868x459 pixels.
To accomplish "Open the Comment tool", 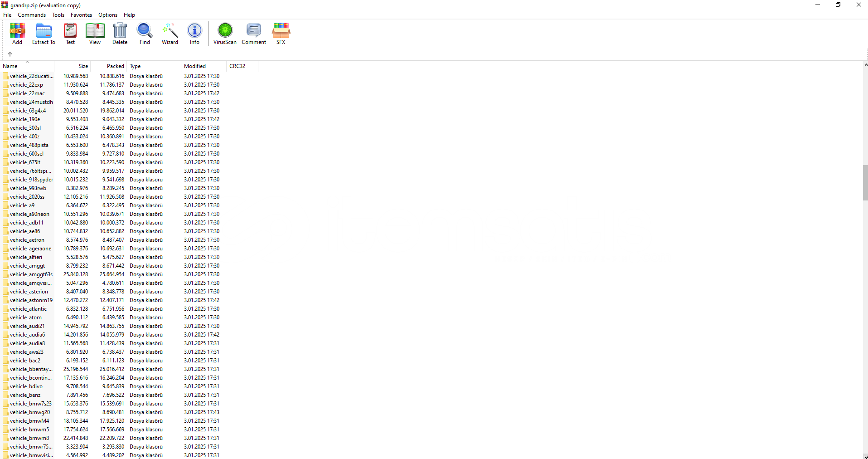I will coord(254,34).
